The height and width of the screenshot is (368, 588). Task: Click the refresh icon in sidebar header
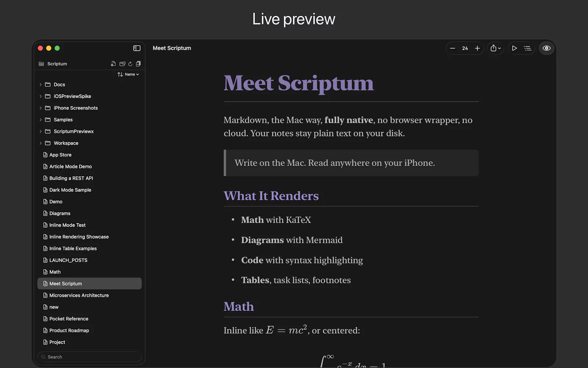(x=130, y=64)
